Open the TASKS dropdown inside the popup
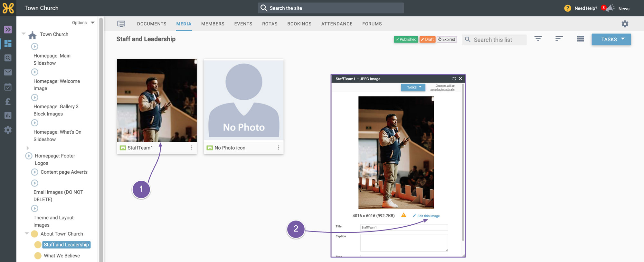The height and width of the screenshot is (262, 644). pyautogui.click(x=413, y=87)
